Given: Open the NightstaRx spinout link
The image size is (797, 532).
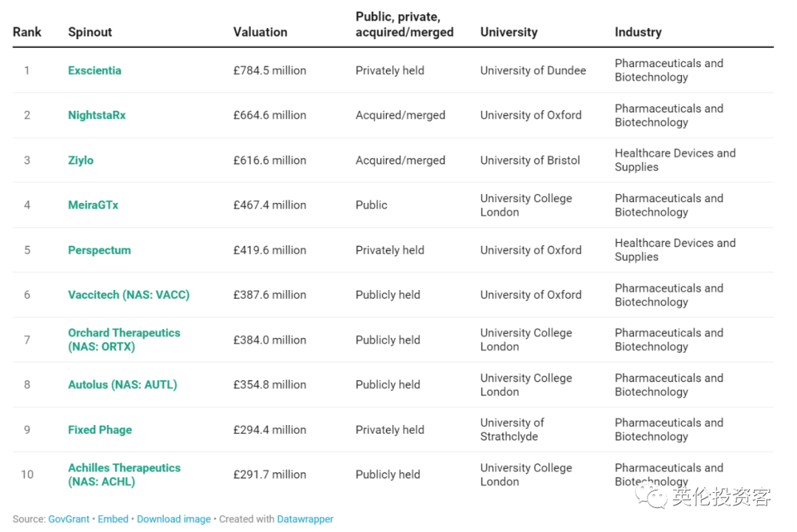Looking at the screenshot, I should pyautogui.click(x=97, y=115).
